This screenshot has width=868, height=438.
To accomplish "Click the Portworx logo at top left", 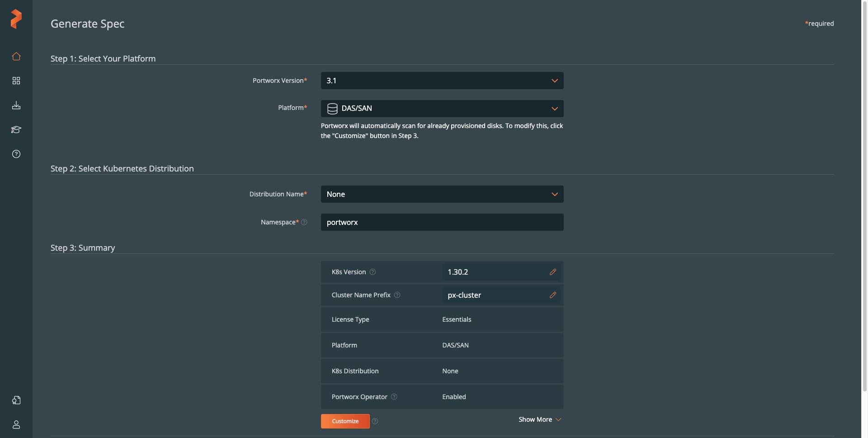I will (16, 19).
